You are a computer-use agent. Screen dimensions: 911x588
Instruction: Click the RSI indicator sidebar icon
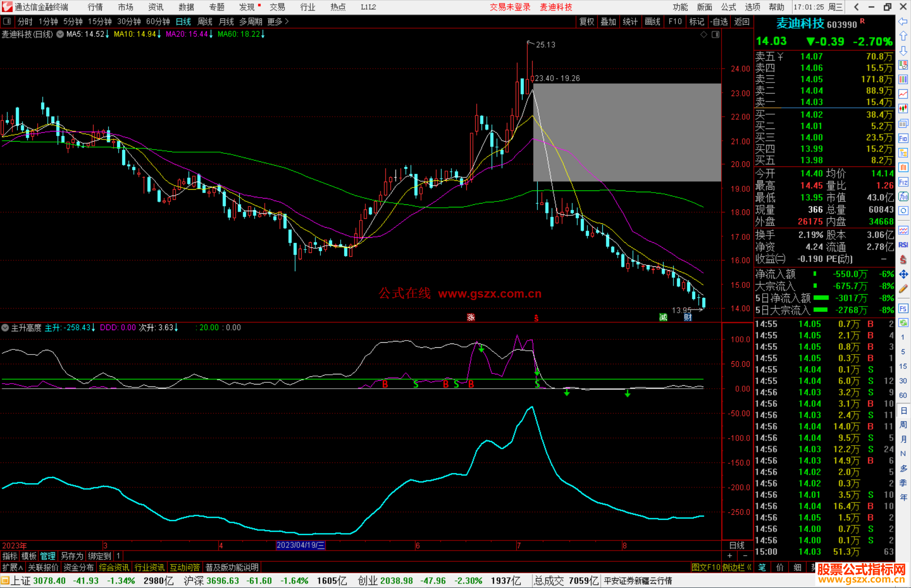(x=903, y=245)
